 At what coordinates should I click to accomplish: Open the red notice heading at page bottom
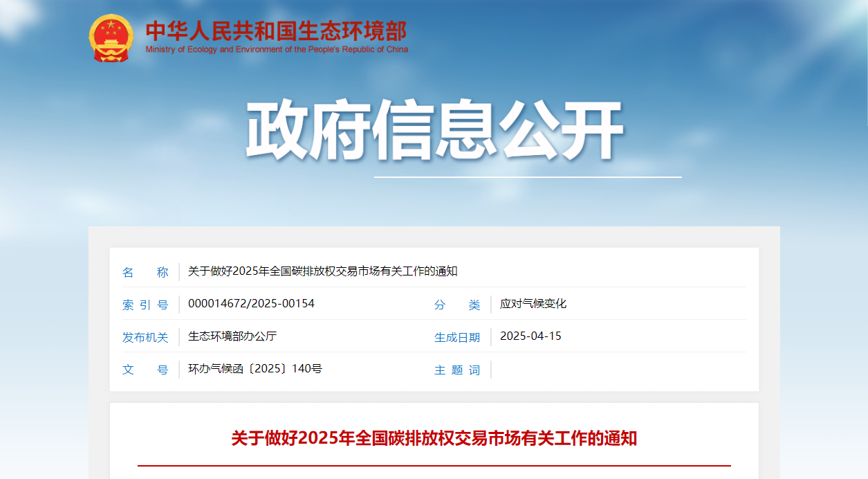[x=434, y=437]
